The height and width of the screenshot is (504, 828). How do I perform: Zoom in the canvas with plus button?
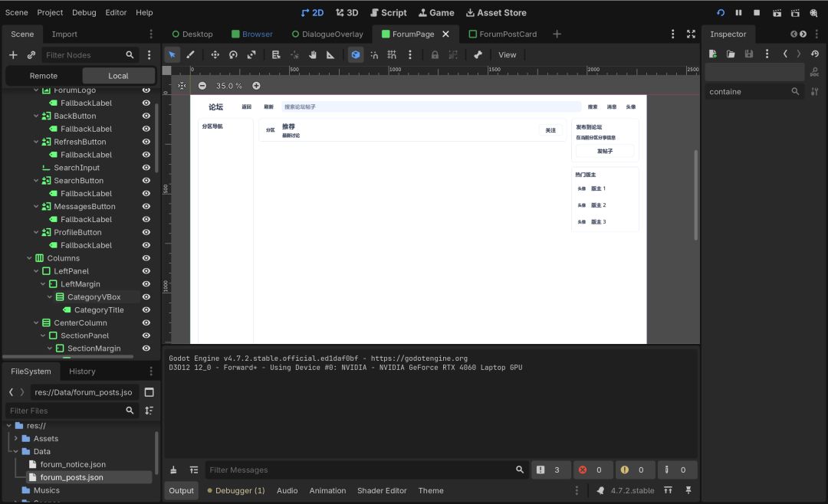pos(256,86)
